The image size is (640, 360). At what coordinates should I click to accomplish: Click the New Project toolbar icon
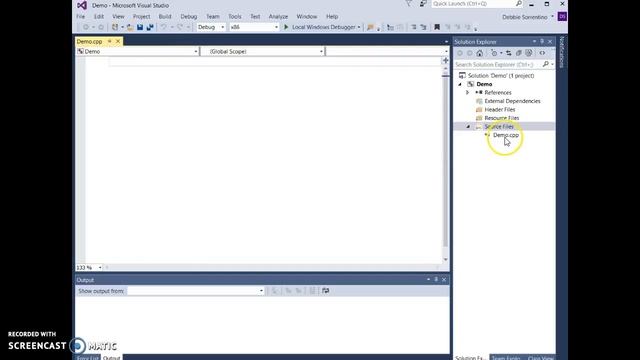tap(115, 27)
